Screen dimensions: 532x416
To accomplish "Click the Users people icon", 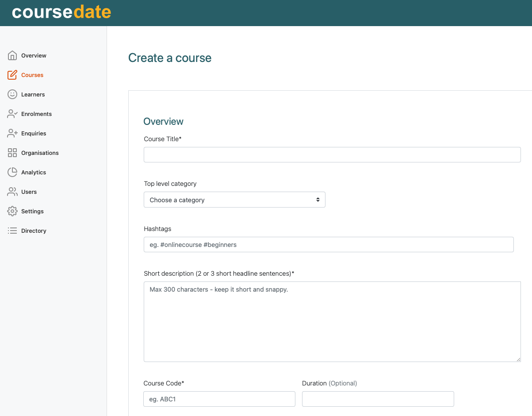I will coord(12,192).
